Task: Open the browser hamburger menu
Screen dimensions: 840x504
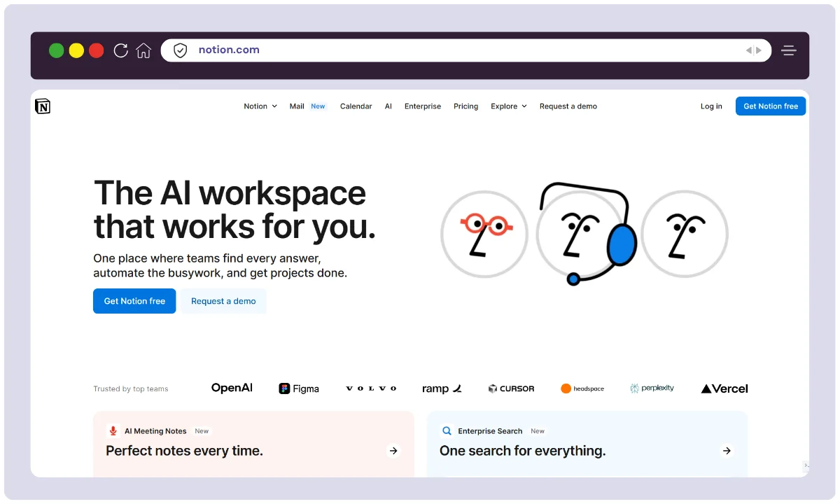Action: coord(789,50)
